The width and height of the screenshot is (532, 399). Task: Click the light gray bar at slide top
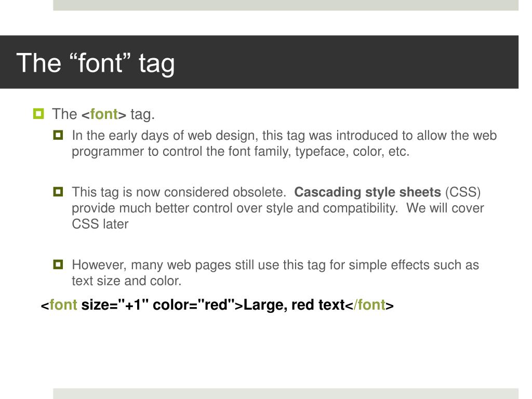(x=286, y=5)
